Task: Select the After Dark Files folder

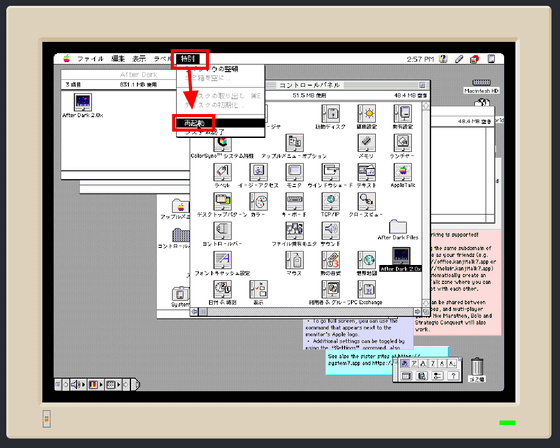Action: pyautogui.click(x=398, y=227)
